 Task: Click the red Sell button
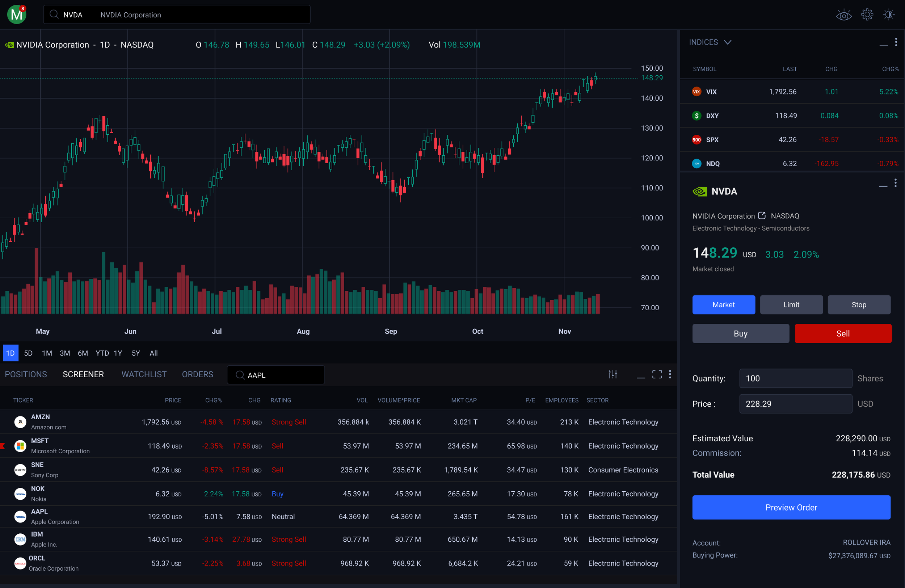point(843,333)
